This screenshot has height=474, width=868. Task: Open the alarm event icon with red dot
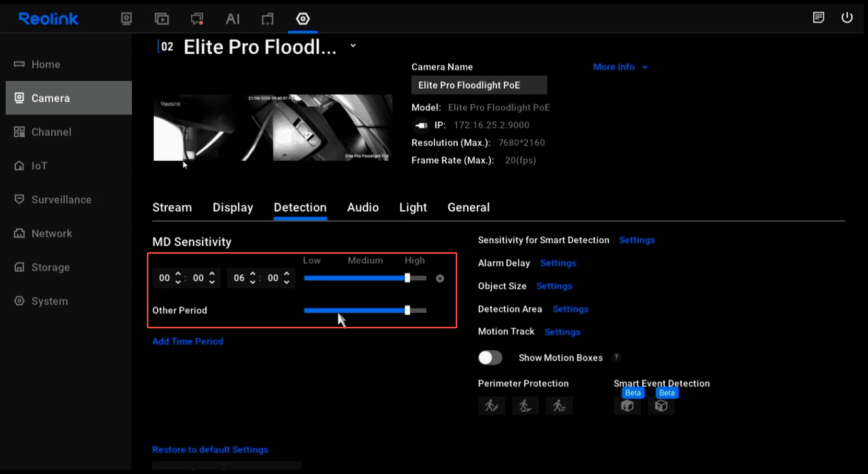pyautogui.click(x=197, y=19)
